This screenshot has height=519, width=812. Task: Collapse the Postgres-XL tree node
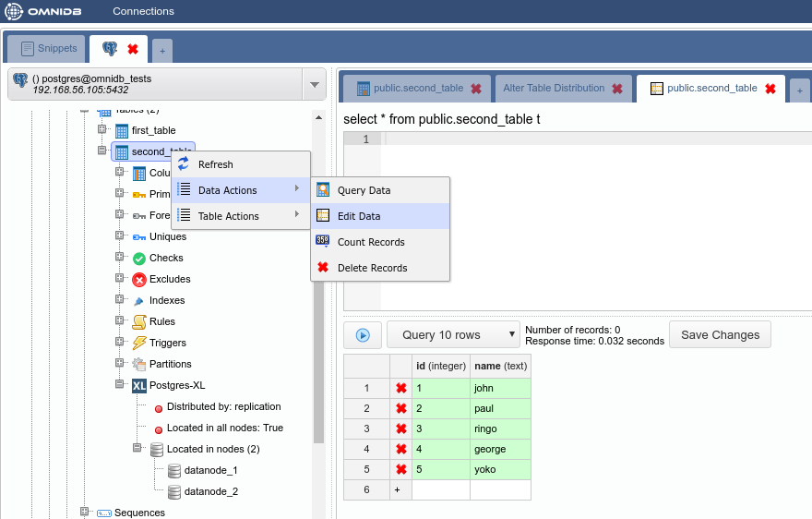(x=119, y=385)
